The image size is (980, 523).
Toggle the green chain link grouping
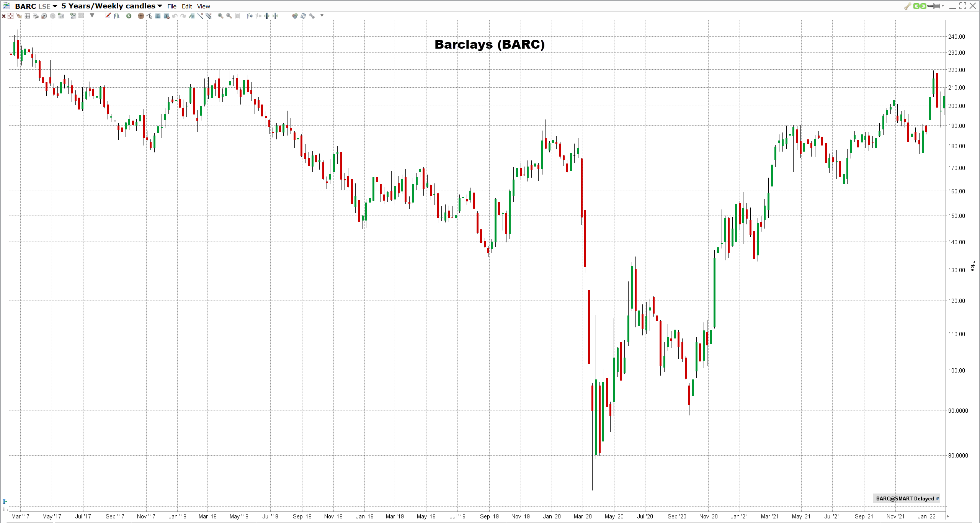920,6
